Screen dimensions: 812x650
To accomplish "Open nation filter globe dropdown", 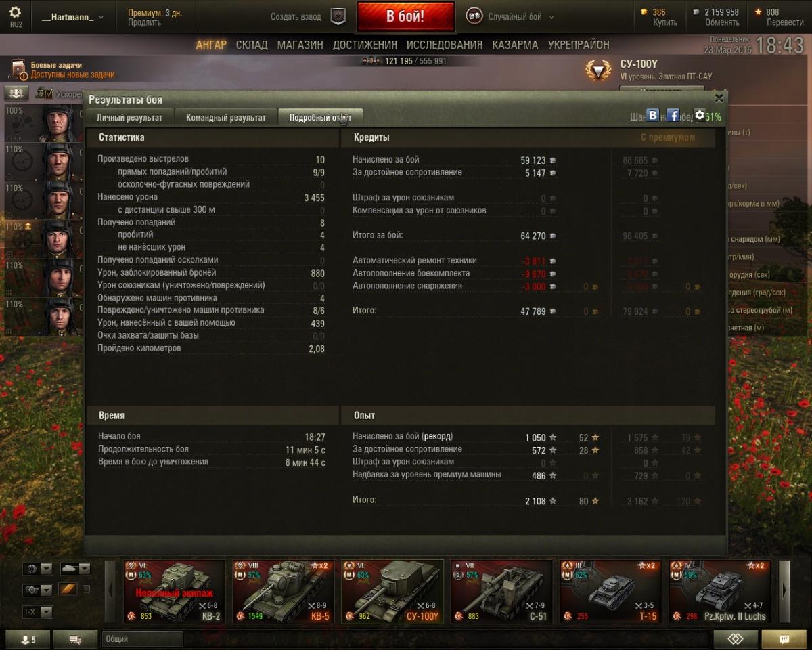I will pos(37,569).
